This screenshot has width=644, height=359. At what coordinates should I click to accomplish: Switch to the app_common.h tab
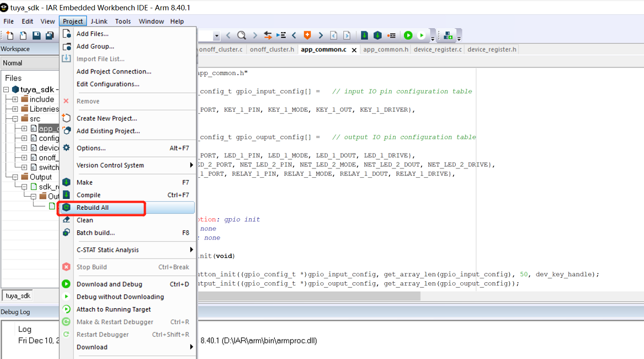386,49
